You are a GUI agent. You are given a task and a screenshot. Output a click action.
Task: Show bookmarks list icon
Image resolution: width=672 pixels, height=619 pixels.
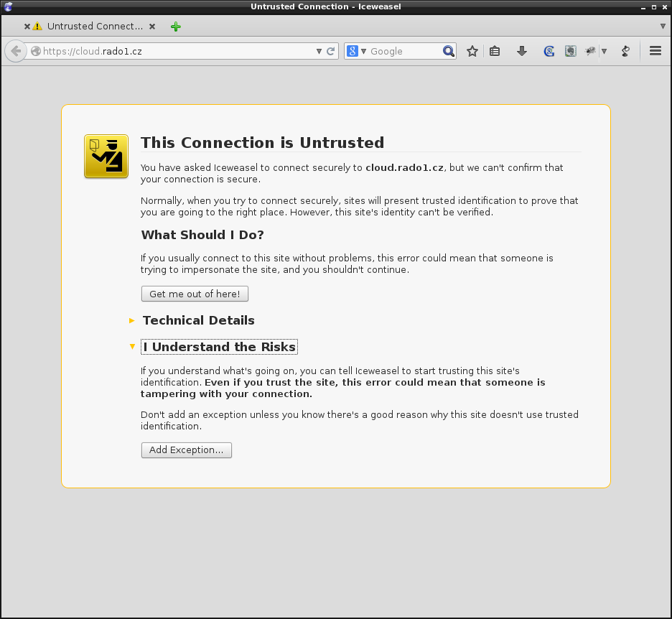click(495, 51)
